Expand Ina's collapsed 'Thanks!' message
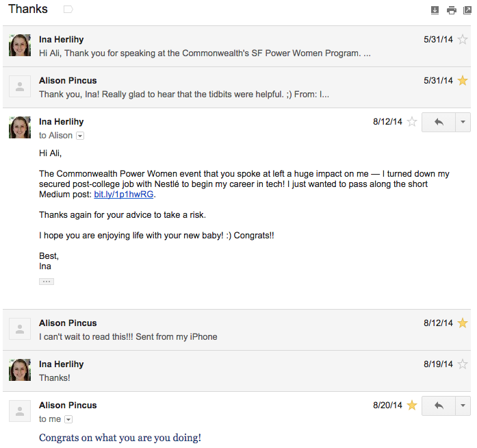Screen dimensions: 477x448 pyautogui.click(x=205, y=371)
